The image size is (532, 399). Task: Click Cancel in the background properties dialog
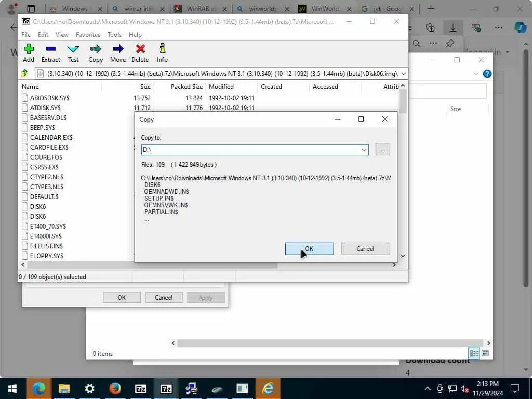coord(164,298)
